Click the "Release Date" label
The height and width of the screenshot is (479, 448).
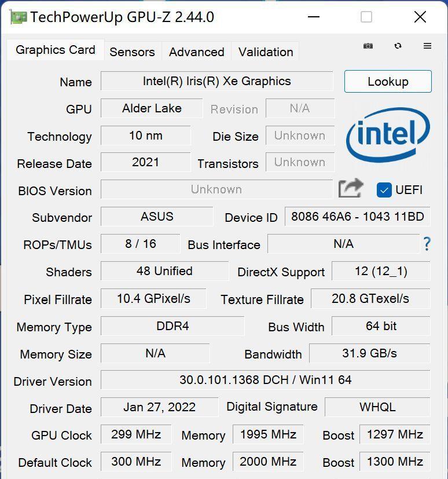tap(54, 164)
